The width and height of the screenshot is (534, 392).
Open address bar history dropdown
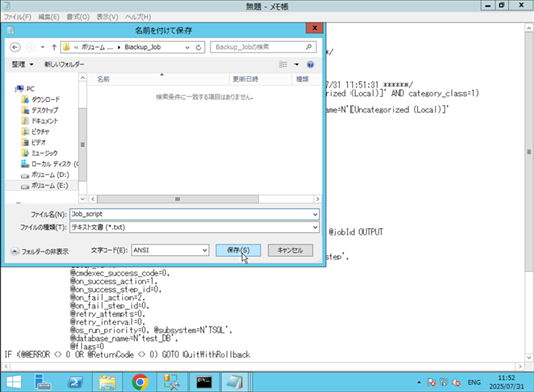click(187, 47)
